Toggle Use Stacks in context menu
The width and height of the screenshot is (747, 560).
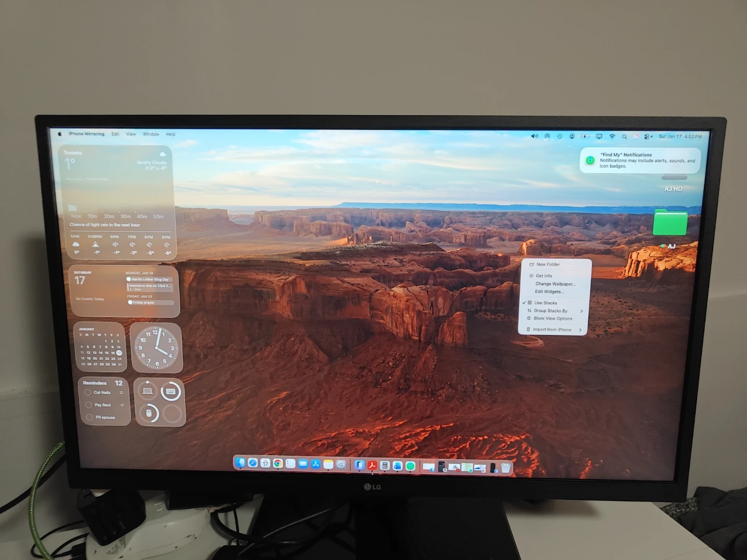pos(546,303)
